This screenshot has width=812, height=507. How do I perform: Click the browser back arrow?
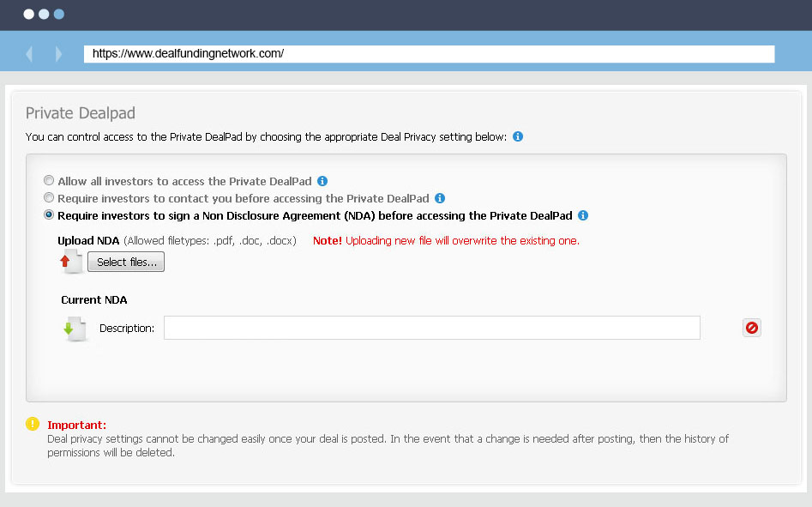point(30,54)
